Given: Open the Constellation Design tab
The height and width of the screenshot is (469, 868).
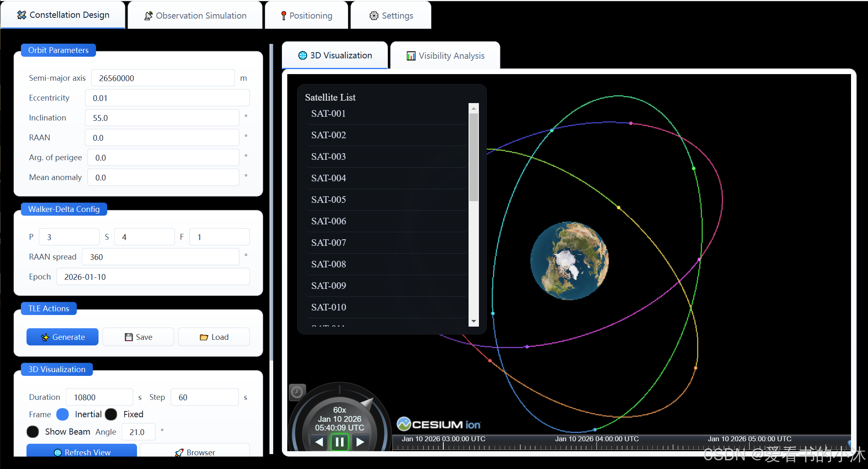Looking at the screenshot, I should (63, 15).
